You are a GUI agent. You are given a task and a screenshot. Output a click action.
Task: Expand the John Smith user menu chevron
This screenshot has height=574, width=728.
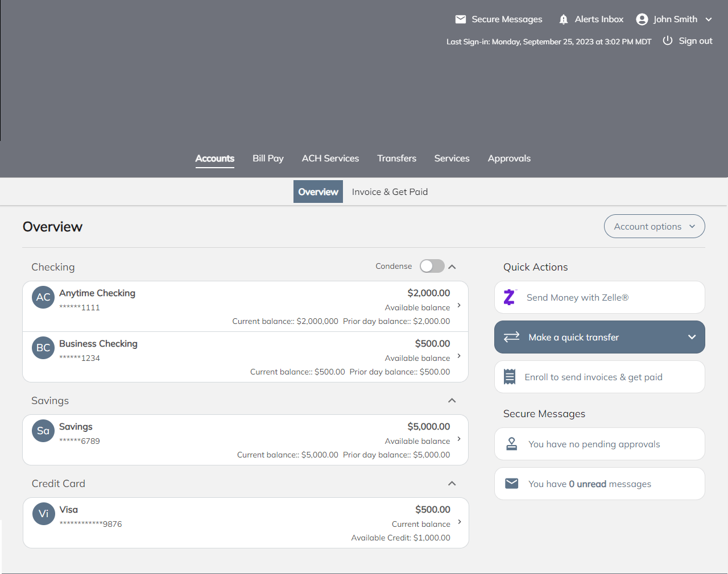coord(709,19)
